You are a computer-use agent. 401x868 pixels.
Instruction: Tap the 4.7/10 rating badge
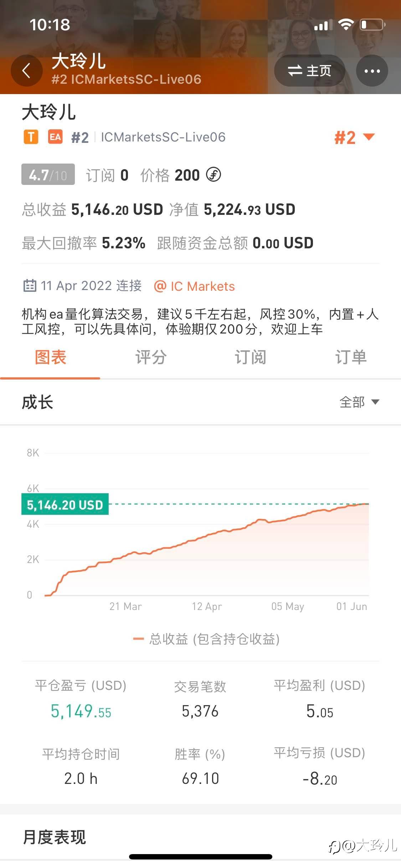click(48, 175)
